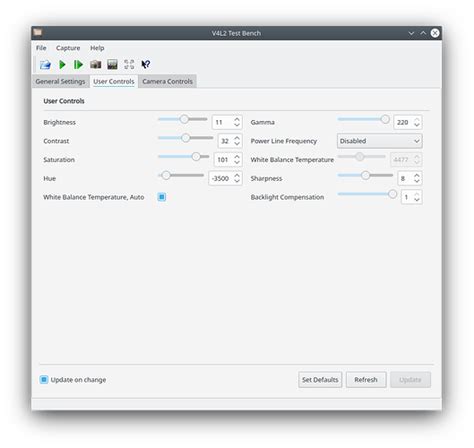Click the application icon in title bar
This screenshot has width=474, height=448.
(38, 32)
